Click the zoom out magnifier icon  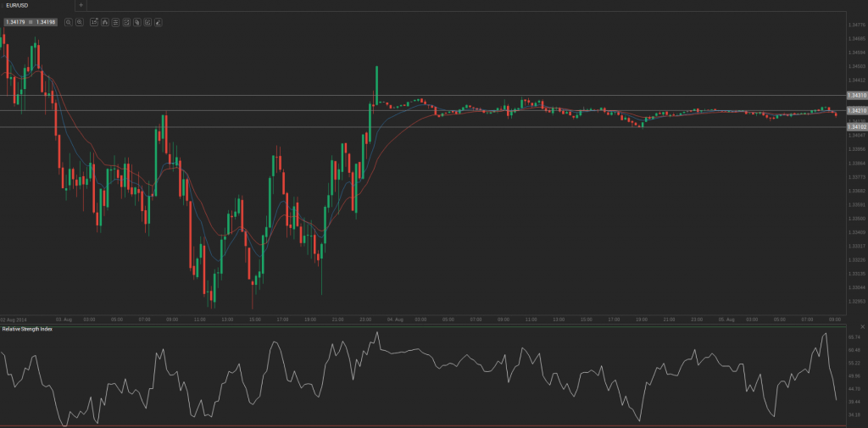[x=69, y=21]
